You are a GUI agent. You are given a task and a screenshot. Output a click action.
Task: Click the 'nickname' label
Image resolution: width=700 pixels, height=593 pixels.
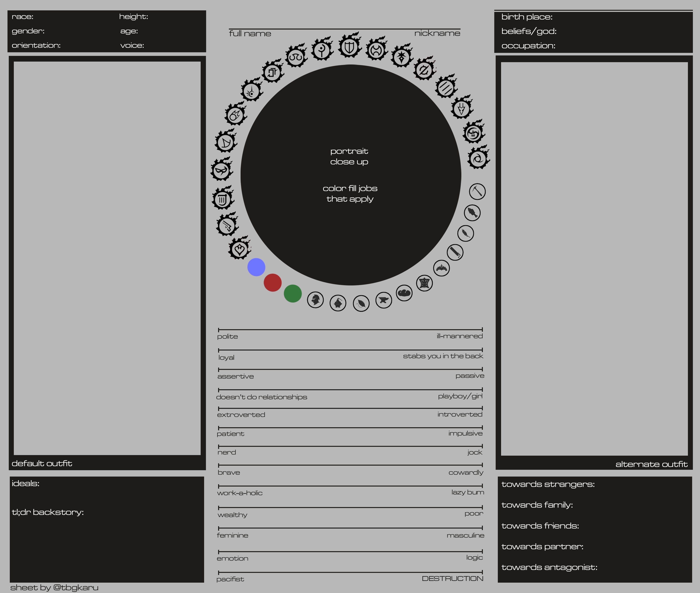[x=437, y=33]
